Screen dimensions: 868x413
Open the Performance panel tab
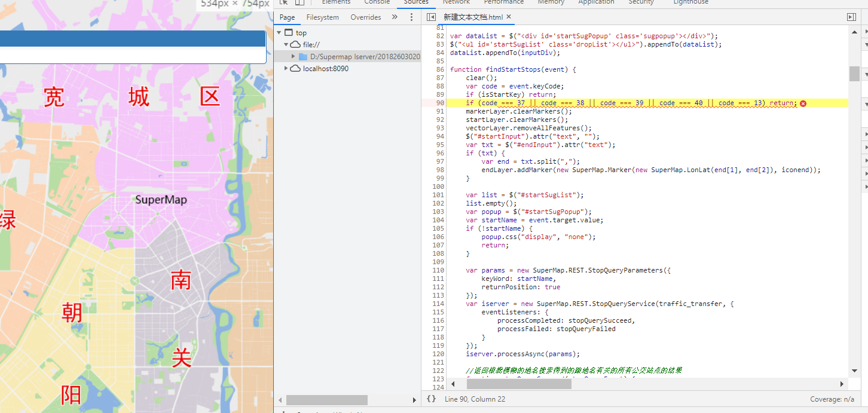click(504, 3)
